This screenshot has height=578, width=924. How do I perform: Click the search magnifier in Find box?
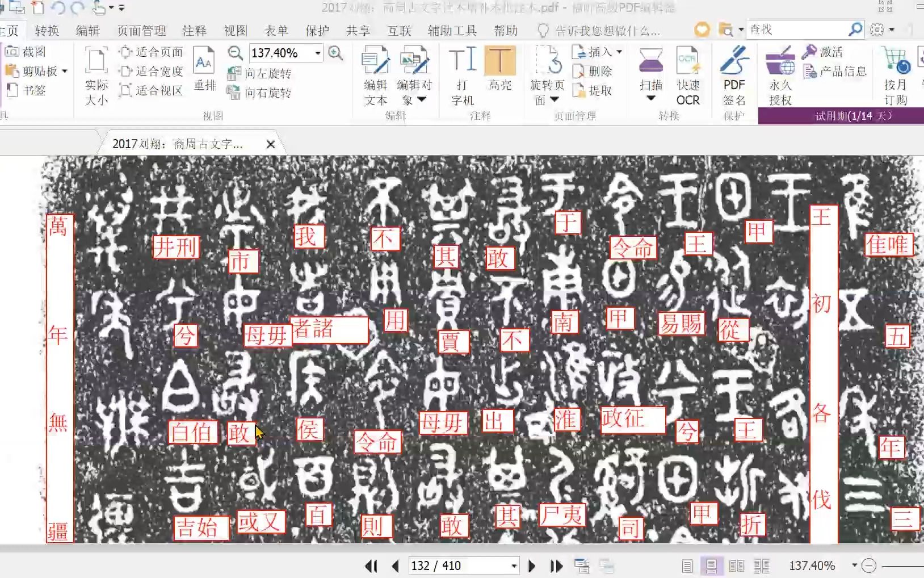click(855, 30)
